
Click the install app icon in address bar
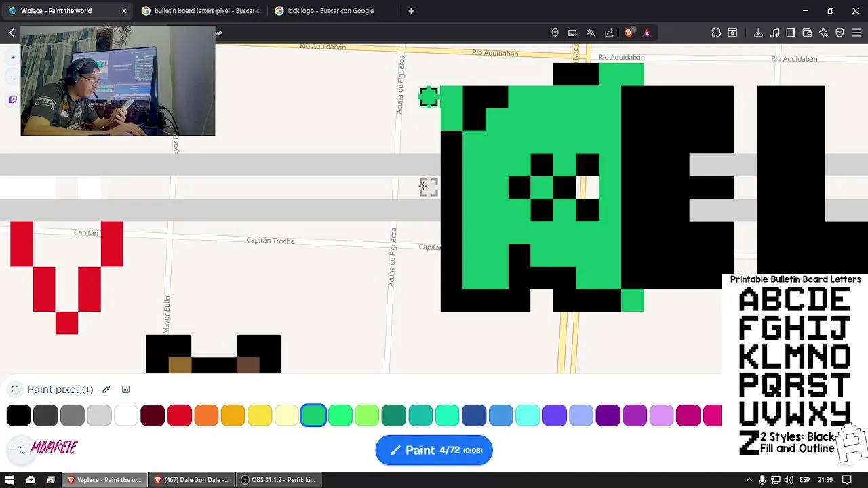pos(572,33)
